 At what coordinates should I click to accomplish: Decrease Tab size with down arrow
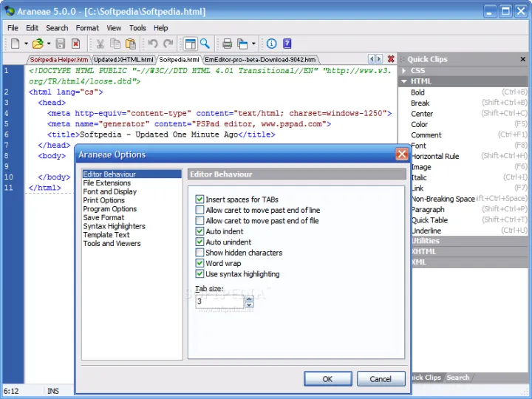(x=250, y=304)
